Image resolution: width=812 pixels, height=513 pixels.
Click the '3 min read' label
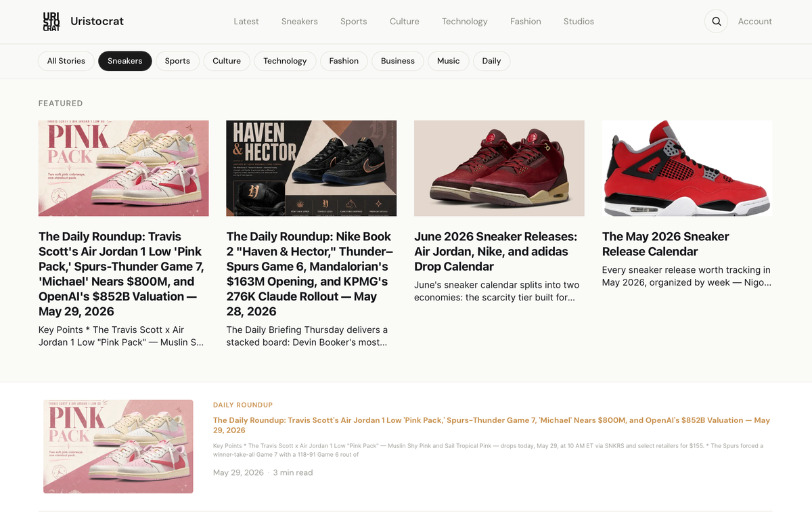click(293, 472)
